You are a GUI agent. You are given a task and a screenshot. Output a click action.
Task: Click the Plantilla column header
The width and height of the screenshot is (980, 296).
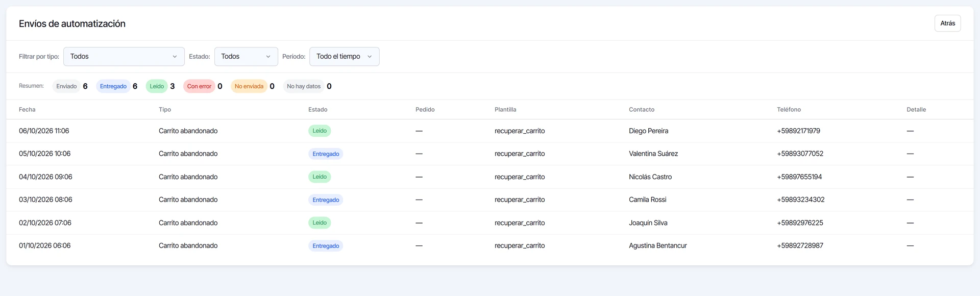pyautogui.click(x=505, y=110)
